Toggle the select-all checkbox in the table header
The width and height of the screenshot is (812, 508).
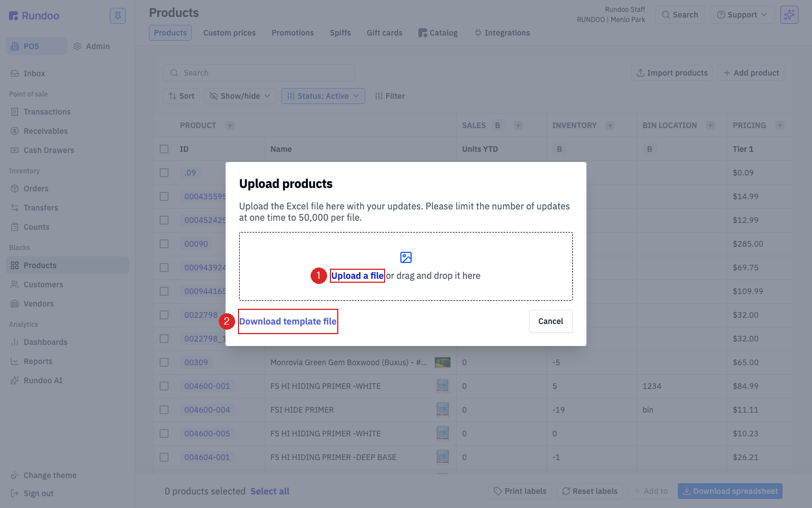[164, 149]
